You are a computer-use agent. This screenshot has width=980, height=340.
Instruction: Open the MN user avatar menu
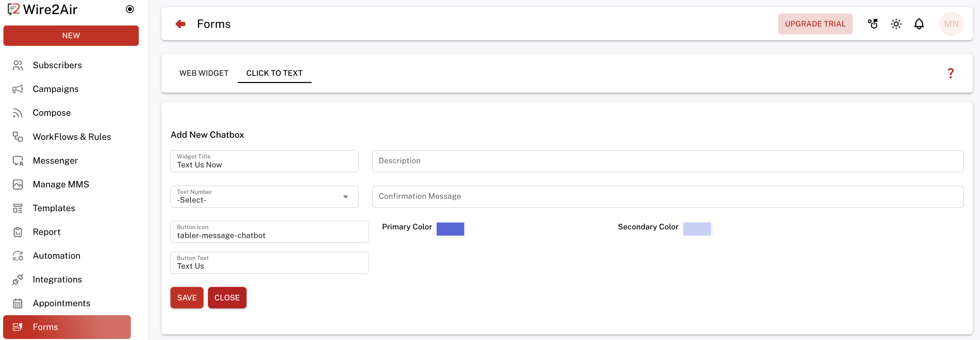pos(951,24)
